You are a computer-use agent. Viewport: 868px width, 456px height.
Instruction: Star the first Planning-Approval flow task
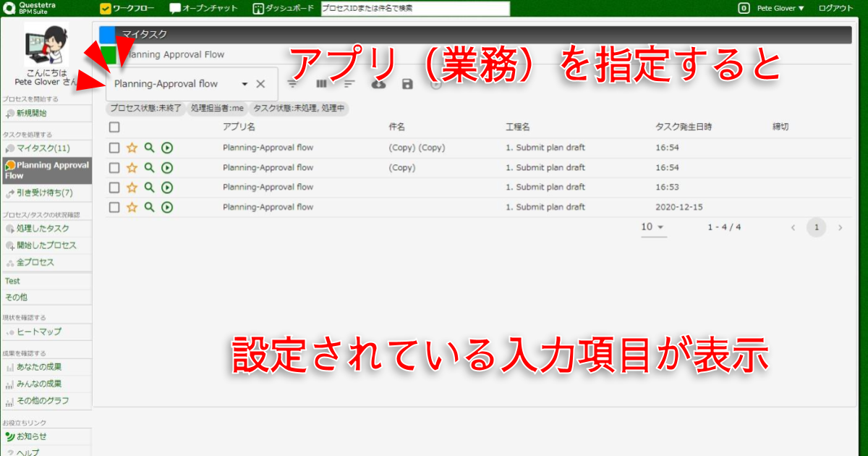(132, 148)
